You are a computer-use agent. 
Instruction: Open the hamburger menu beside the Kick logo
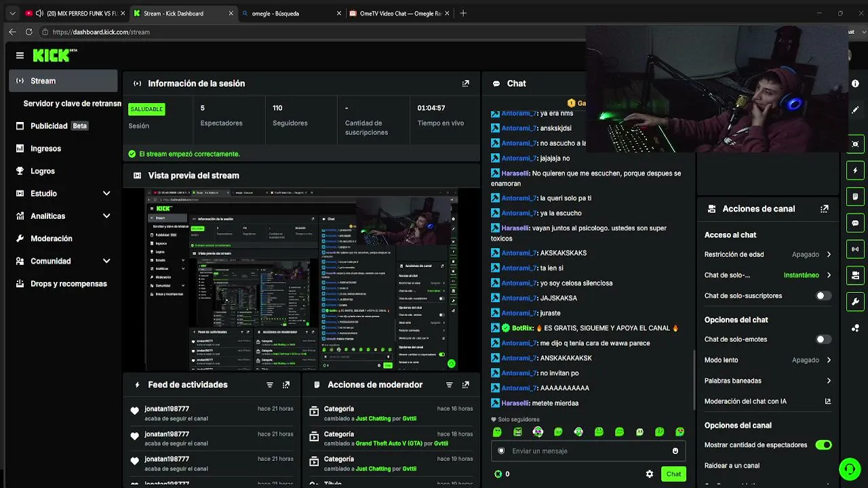[x=20, y=56]
